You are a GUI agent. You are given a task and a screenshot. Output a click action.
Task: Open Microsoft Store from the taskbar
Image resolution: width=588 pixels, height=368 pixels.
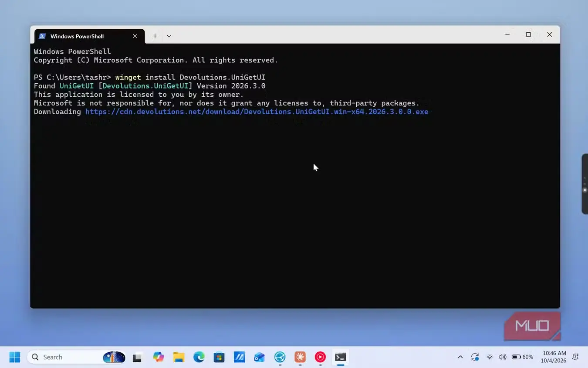(x=219, y=357)
